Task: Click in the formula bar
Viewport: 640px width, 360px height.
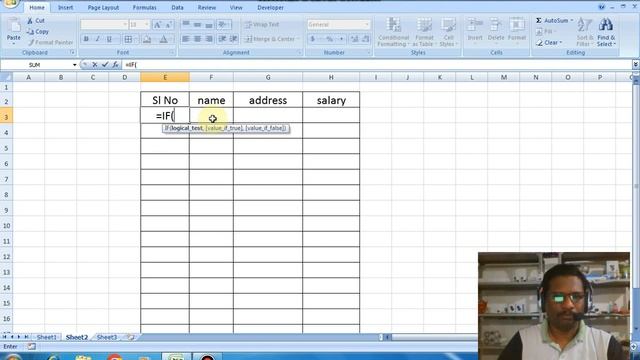Action: (x=376, y=65)
